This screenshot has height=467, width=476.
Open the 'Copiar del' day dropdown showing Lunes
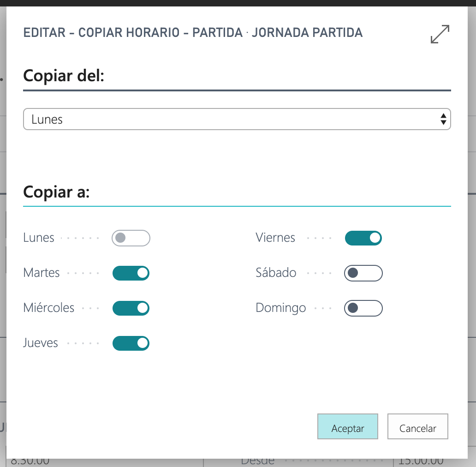231,120
